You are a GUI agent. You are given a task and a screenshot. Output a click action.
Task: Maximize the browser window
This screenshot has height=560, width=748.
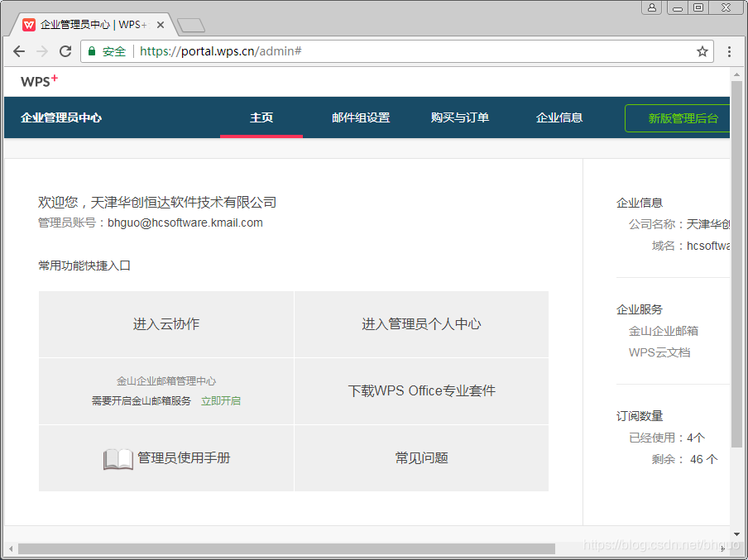(x=698, y=7)
